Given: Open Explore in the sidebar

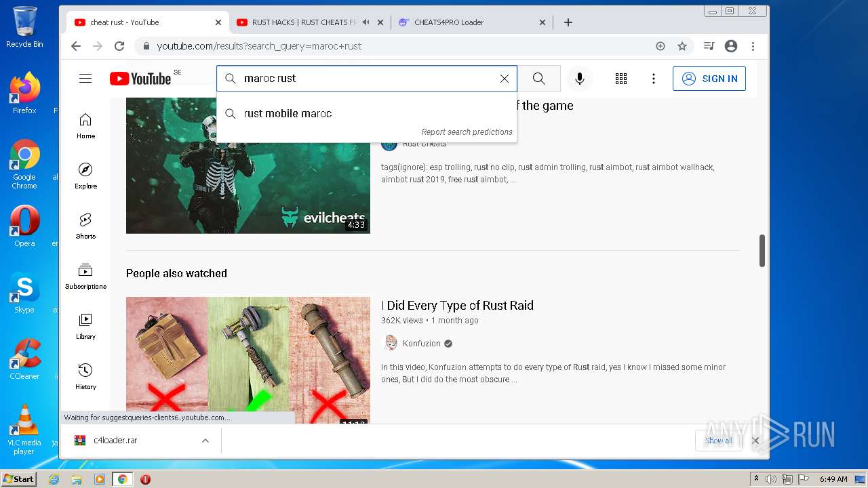Looking at the screenshot, I should [85, 176].
